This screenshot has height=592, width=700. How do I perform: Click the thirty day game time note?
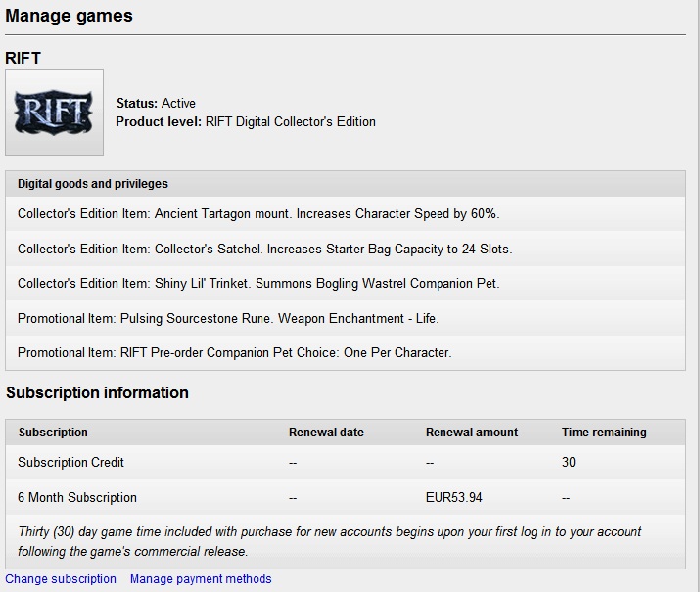click(x=329, y=541)
